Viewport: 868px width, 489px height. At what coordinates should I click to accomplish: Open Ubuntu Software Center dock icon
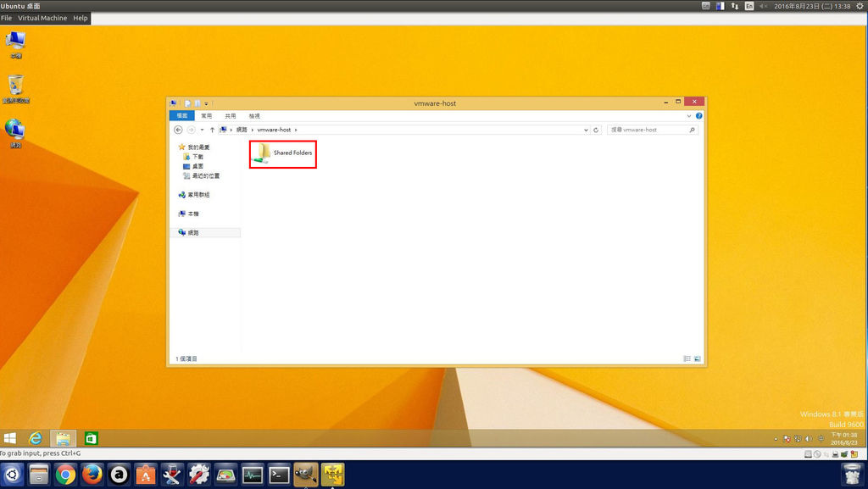click(146, 475)
